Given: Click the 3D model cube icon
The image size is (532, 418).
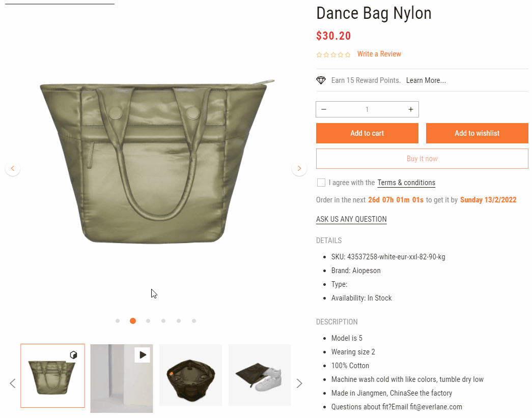Looking at the screenshot, I should pyautogui.click(x=74, y=355).
